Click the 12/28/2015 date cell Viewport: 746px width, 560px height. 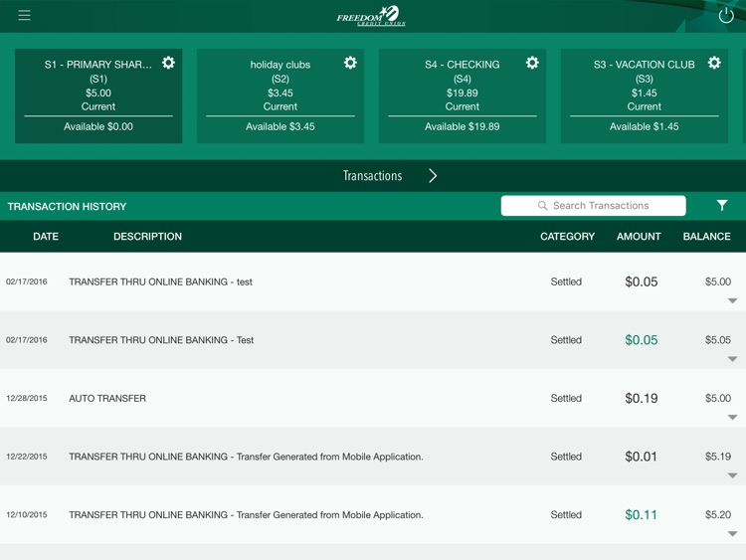pos(27,398)
